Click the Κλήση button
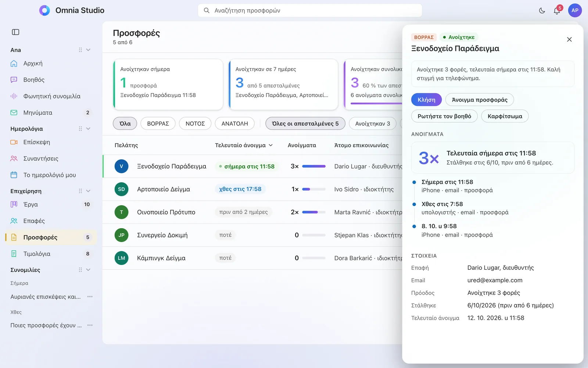Screen dimensions: 588x368 426,100
